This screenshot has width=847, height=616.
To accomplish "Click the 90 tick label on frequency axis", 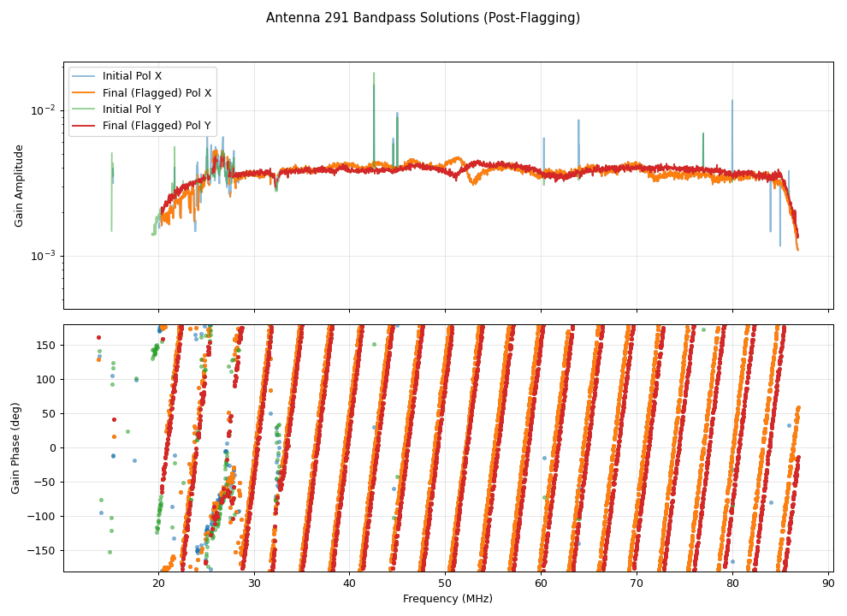I will pos(827,583).
